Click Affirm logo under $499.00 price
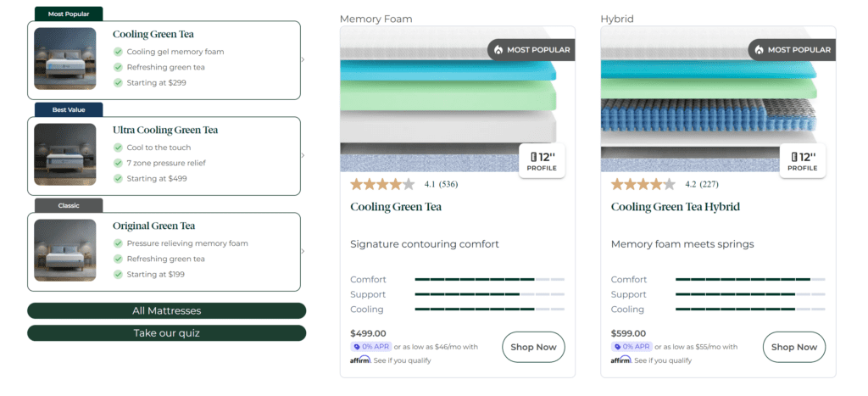This screenshot has width=868, height=396. click(360, 360)
